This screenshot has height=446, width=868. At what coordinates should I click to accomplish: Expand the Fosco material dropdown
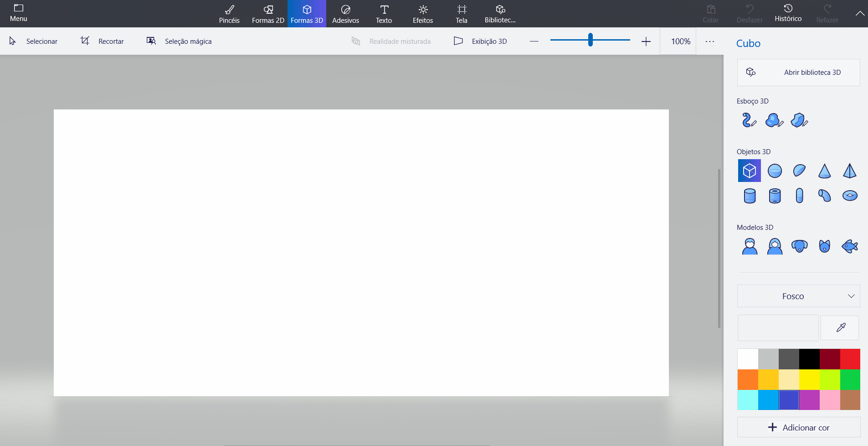pos(798,296)
